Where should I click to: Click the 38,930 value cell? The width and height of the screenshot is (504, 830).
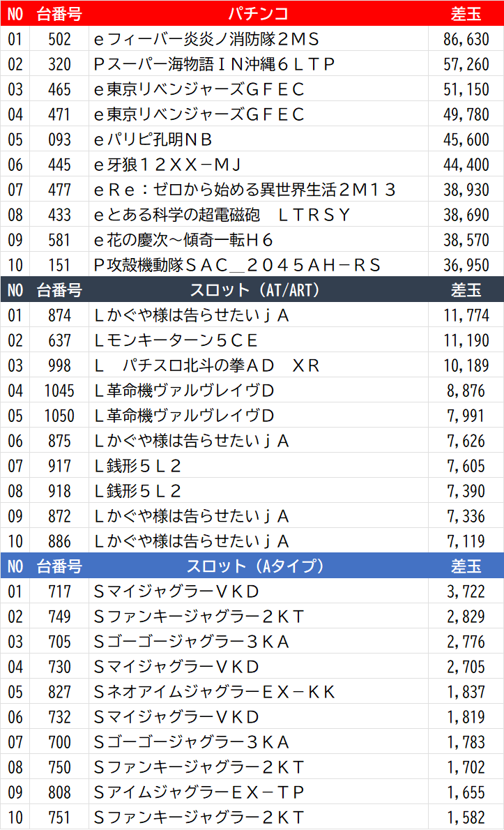(466, 190)
